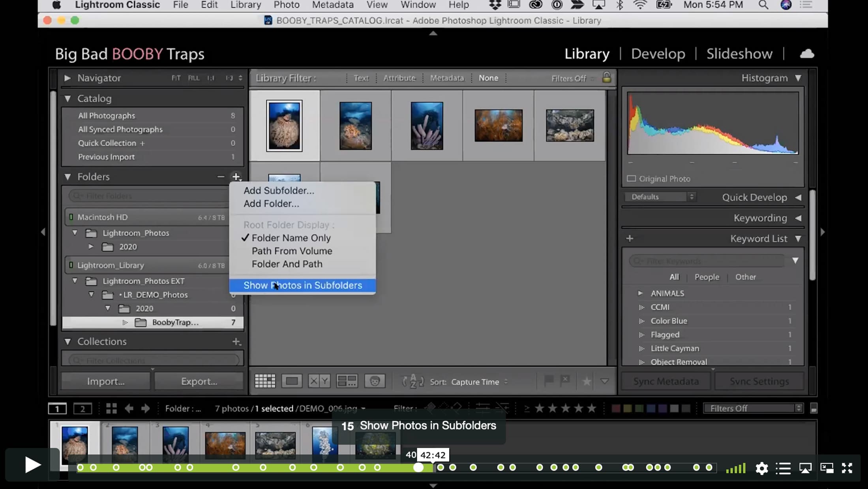Open Compare view XY icon

point(319,381)
